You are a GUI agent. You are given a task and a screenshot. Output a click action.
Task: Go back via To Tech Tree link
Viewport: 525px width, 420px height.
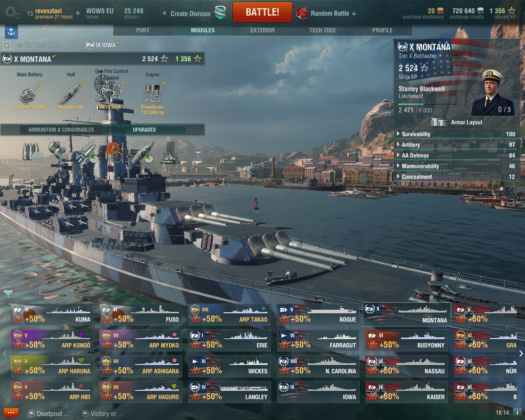[39, 45]
